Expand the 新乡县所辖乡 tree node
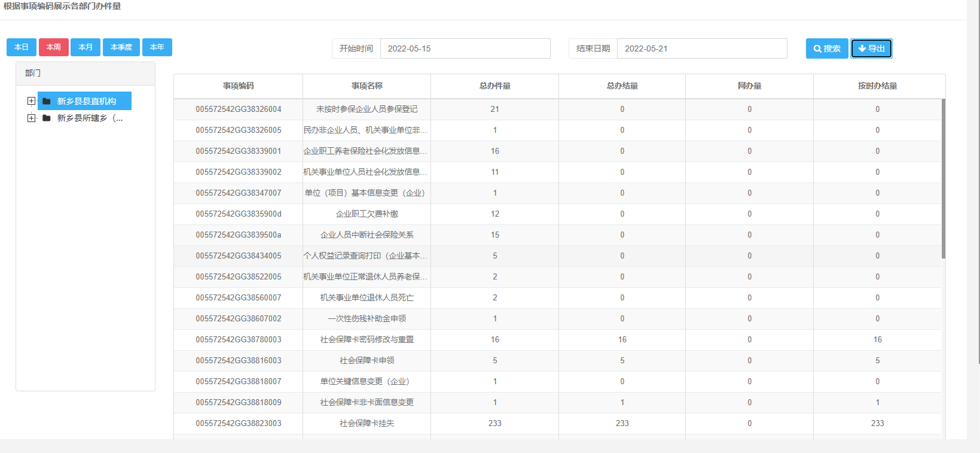The width and height of the screenshot is (980, 453). 31,118
